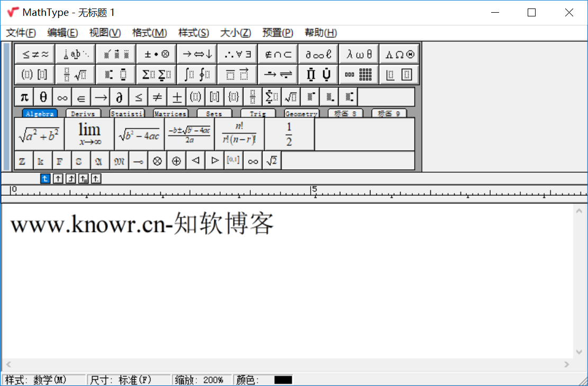Viewport: 588px width, 386px height.
Task: Open the boxes templates palette
Action: [x=400, y=74]
